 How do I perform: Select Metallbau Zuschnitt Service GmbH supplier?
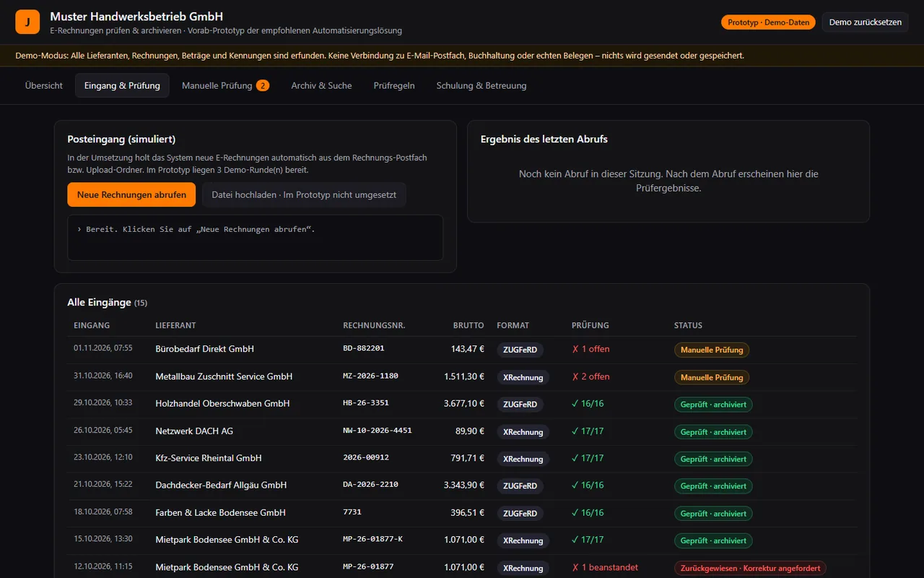pos(224,376)
